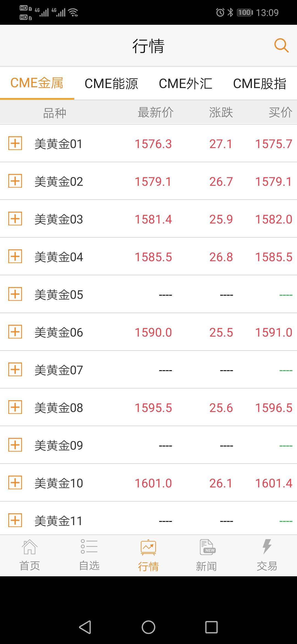The width and height of the screenshot is (297, 644).
Task: Open the 美黄金02 quote row
Action: tap(148, 181)
